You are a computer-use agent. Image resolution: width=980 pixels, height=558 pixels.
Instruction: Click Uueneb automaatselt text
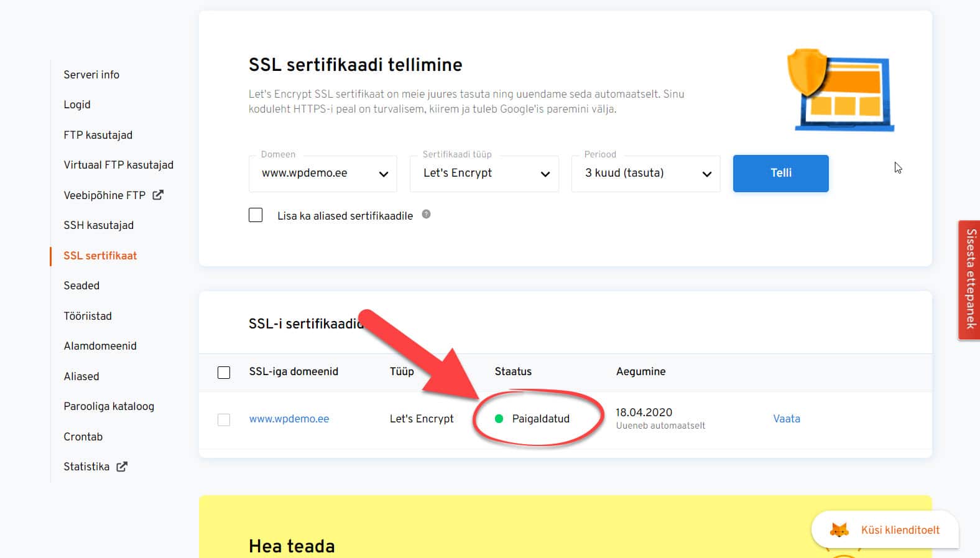point(660,426)
